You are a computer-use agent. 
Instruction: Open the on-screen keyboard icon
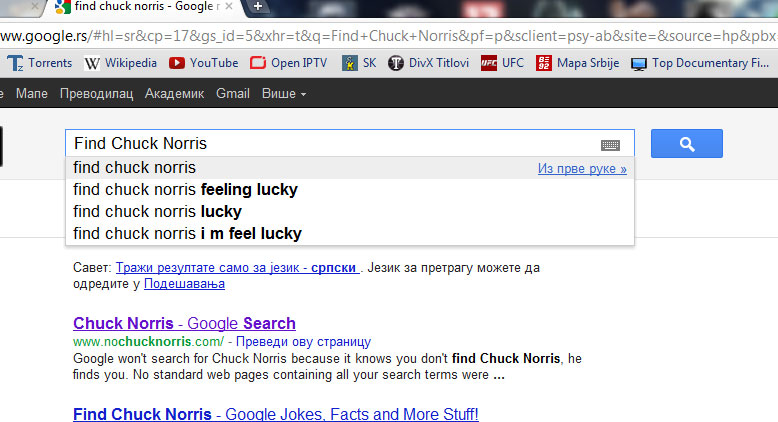click(x=610, y=145)
